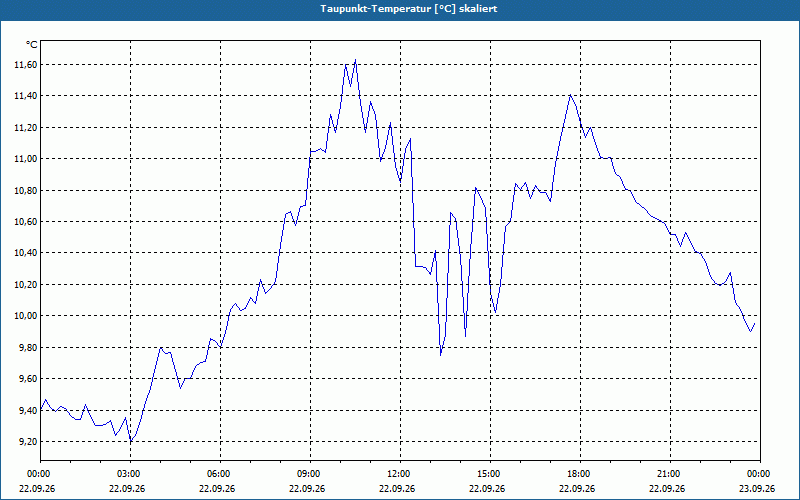Screen dimensions: 800x500
Task: Click the 09:00 time axis label
Action: tap(310, 474)
